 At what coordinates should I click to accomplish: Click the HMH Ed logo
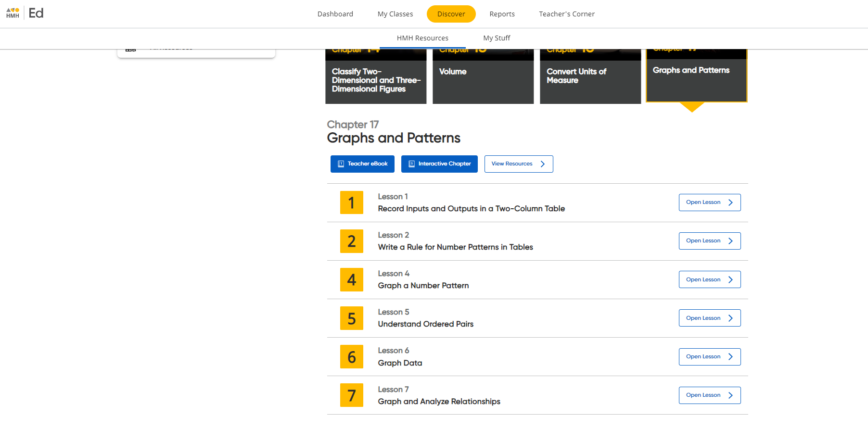pos(25,13)
